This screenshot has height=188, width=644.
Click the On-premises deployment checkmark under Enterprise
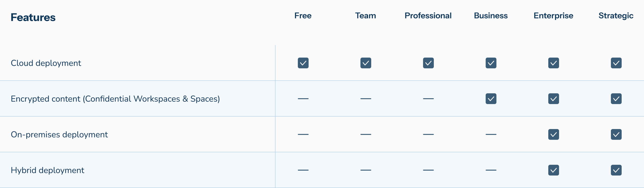[554, 134]
